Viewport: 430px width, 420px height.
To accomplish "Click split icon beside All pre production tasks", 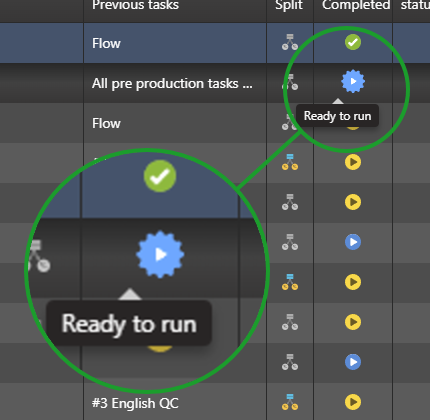I will pyautogui.click(x=290, y=82).
